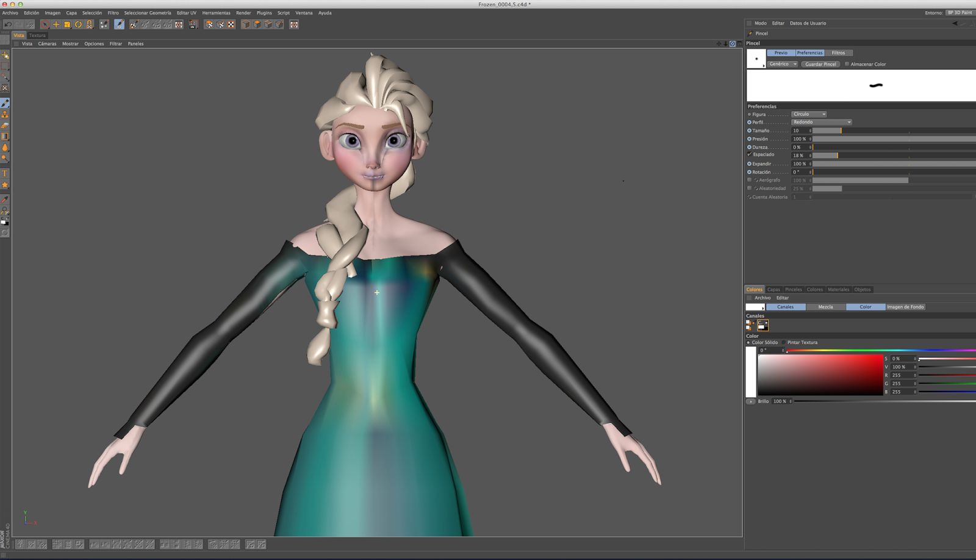The height and width of the screenshot is (560, 976).
Task: Open the Figura Círculo dropdown
Action: click(809, 114)
